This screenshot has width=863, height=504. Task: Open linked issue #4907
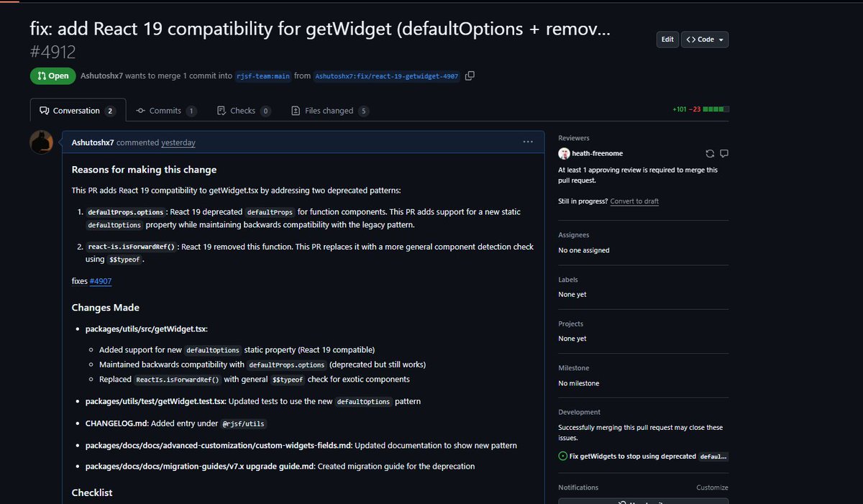click(x=100, y=281)
